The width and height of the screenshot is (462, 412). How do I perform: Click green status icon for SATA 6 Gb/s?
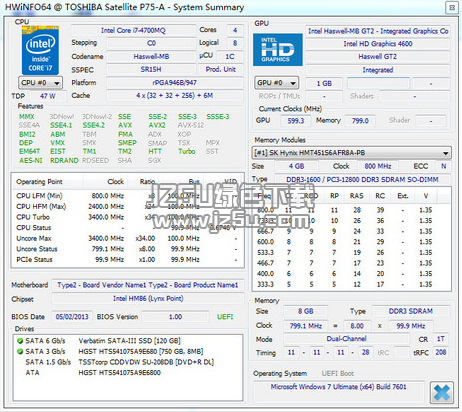20,341
